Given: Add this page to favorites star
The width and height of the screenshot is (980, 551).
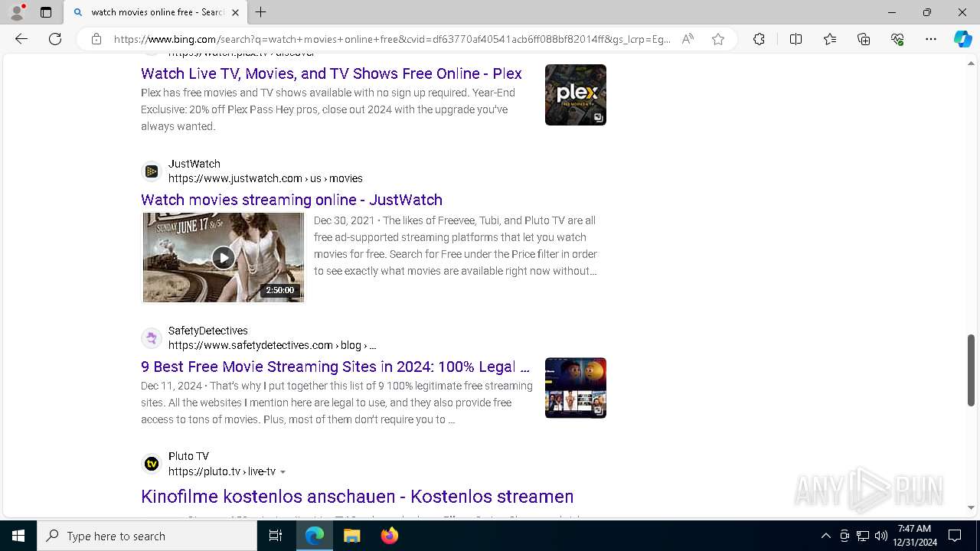Looking at the screenshot, I should 718,39.
